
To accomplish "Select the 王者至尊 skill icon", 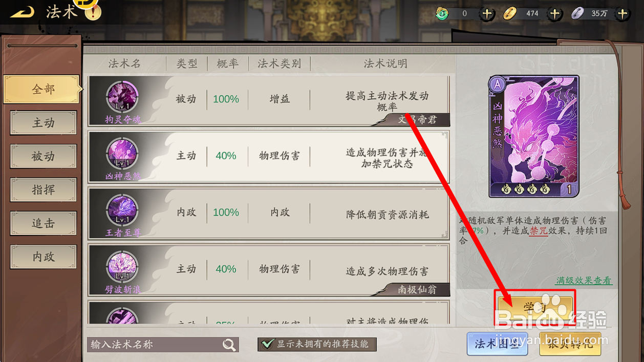I will pyautogui.click(x=122, y=210).
